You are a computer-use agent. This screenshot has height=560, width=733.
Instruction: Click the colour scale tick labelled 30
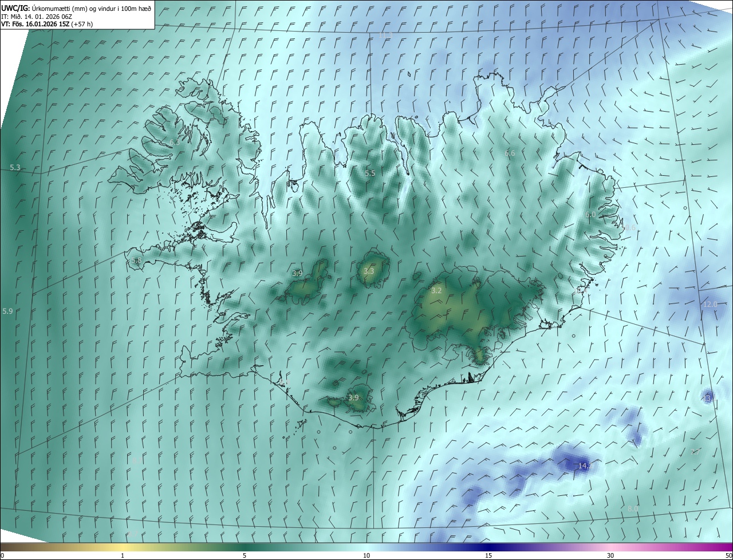tap(610, 556)
